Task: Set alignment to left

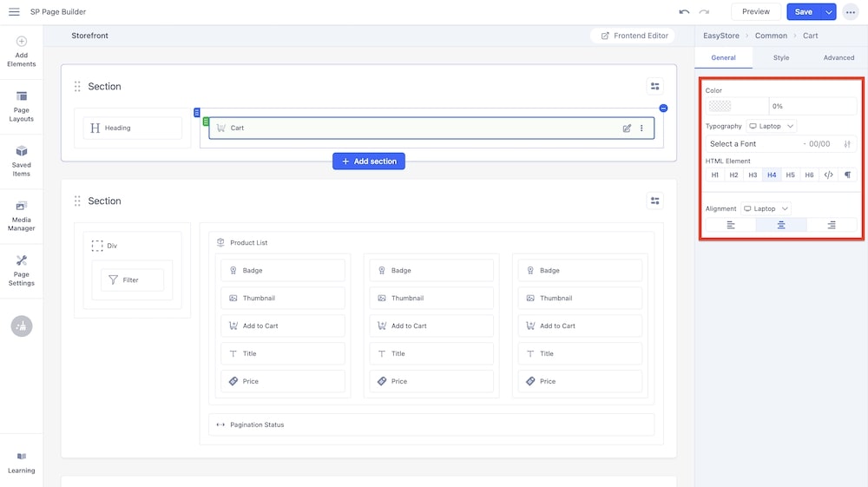Action: tap(731, 226)
